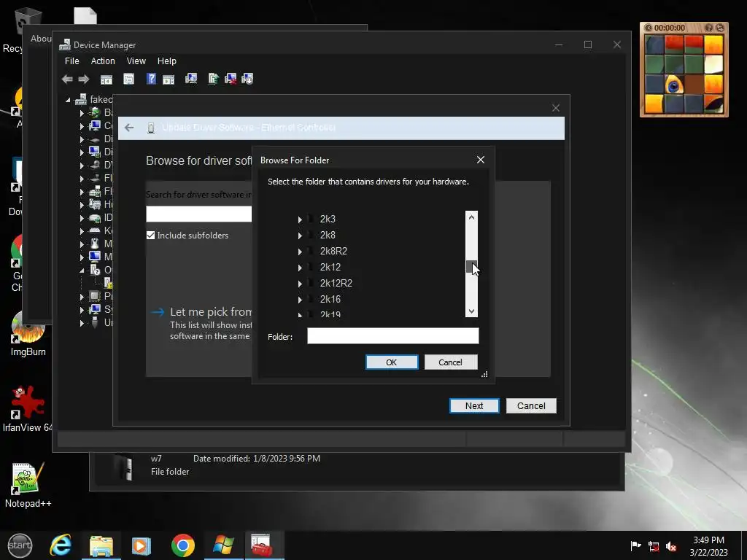Click the "w7" name in Explorer details pane
Screen dimensions: 747x560
tap(156, 459)
